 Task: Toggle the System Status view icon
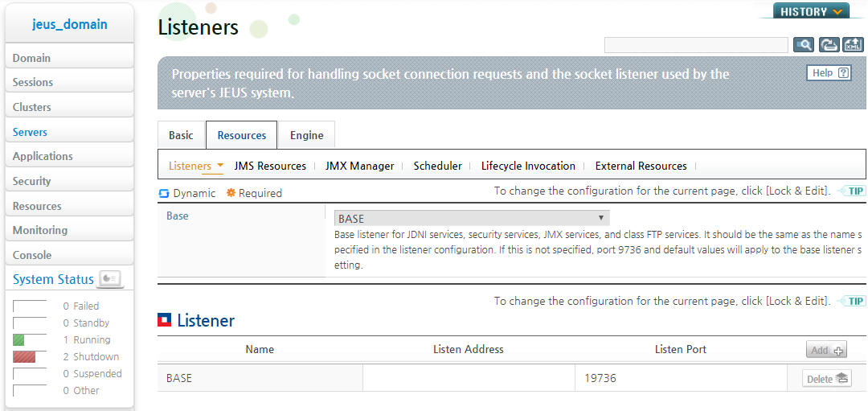pos(111,278)
